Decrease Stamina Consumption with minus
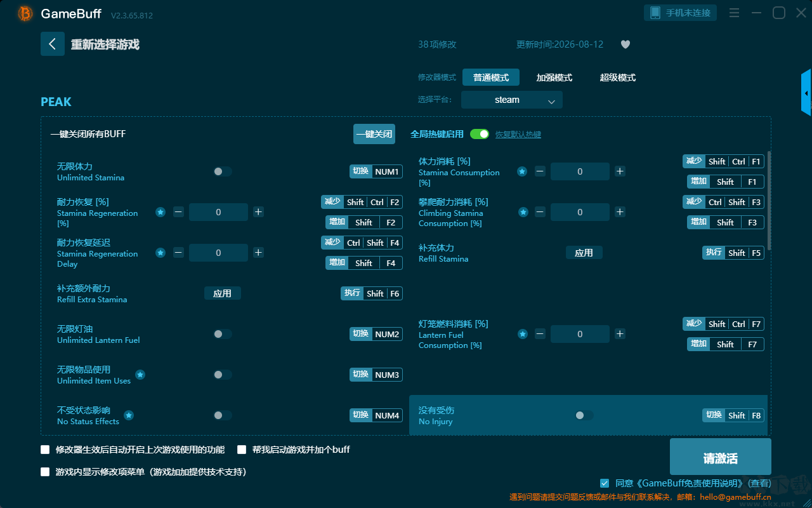The image size is (812, 508). [x=540, y=171]
